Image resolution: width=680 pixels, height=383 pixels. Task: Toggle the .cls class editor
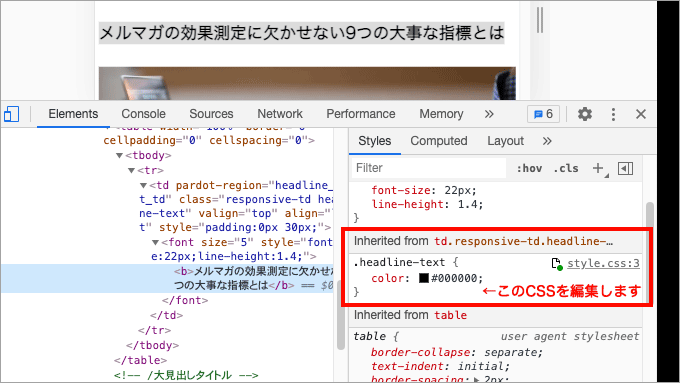point(566,168)
